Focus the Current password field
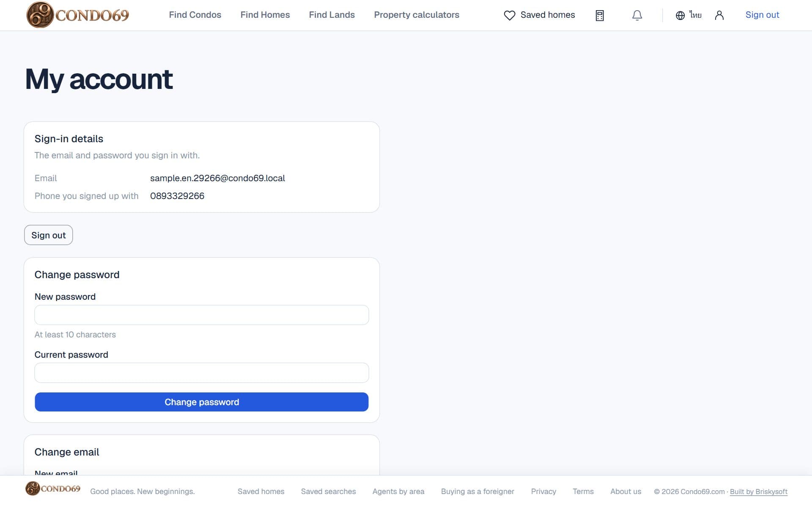Screen dimensions: 812x508 [x=202, y=373]
